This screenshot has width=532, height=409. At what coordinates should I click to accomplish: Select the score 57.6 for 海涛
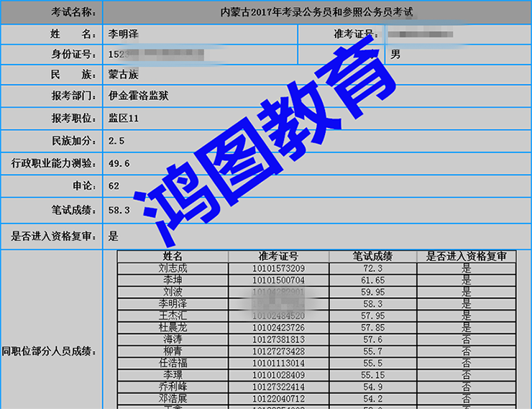click(372, 339)
